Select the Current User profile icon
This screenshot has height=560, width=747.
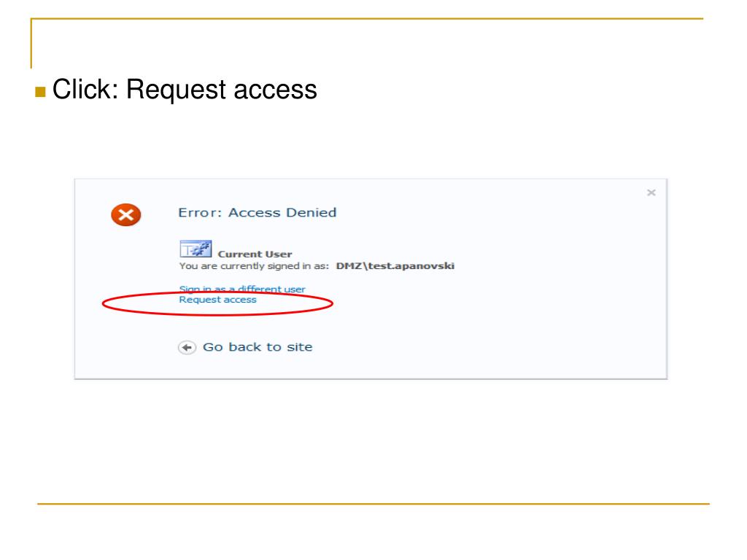point(196,249)
